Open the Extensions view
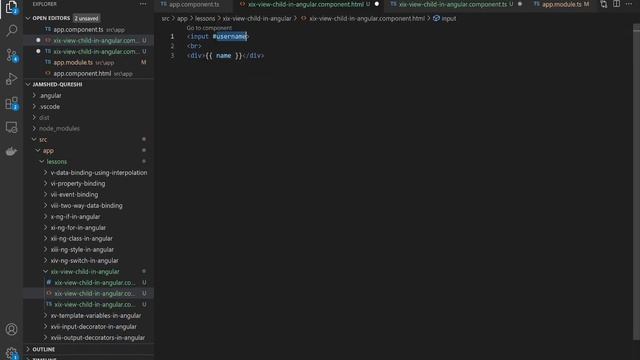 click(11, 103)
